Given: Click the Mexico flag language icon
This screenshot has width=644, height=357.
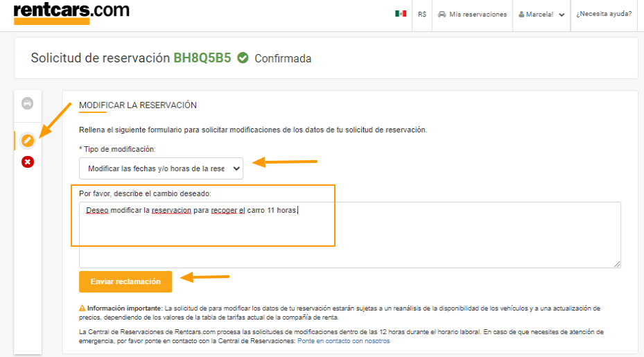Looking at the screenshot, I should pos(401,14).
